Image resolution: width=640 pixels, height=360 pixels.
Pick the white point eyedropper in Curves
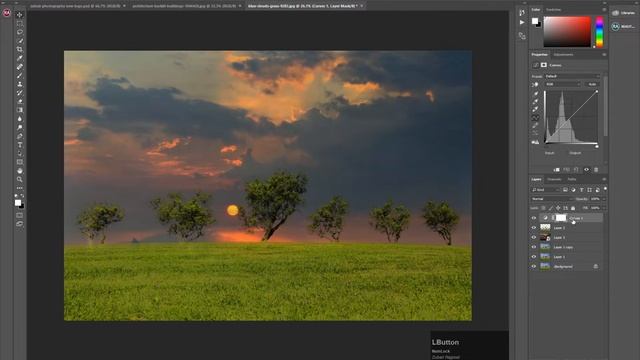[536, 109]
